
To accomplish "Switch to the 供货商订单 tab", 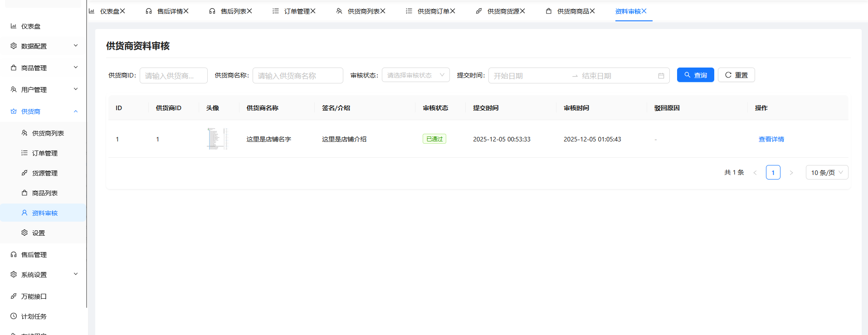I will click(x=433, y=11).
